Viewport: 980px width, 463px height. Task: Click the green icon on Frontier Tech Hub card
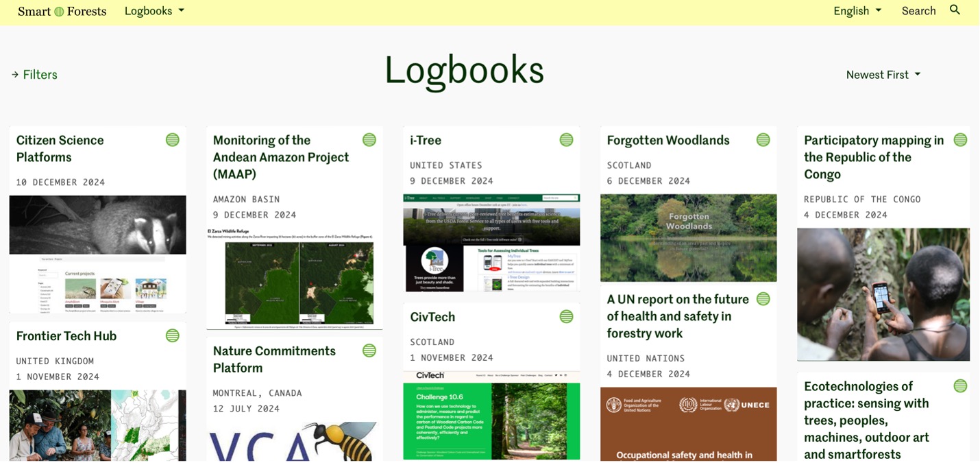pos(173,336)
